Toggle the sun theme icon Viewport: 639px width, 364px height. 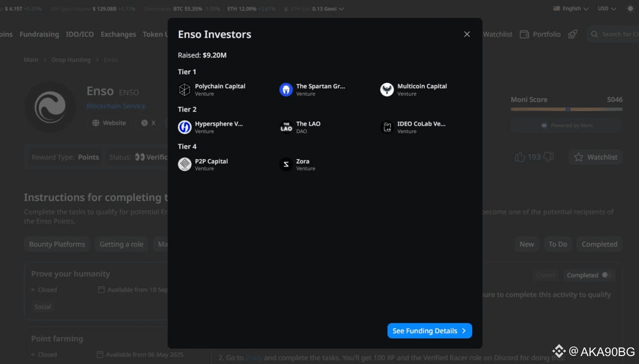coord(630,8)
